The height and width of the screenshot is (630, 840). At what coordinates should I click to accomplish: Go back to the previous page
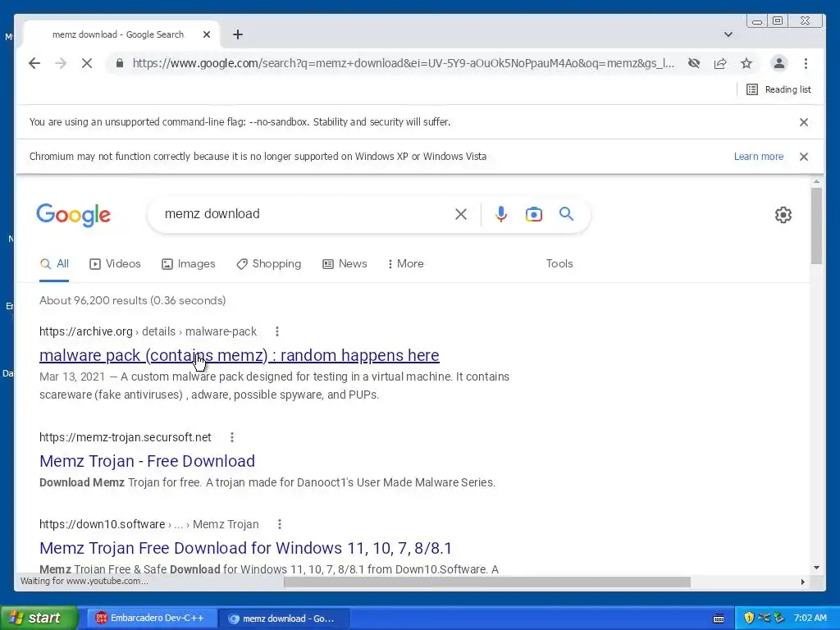(x=34, y=63)
